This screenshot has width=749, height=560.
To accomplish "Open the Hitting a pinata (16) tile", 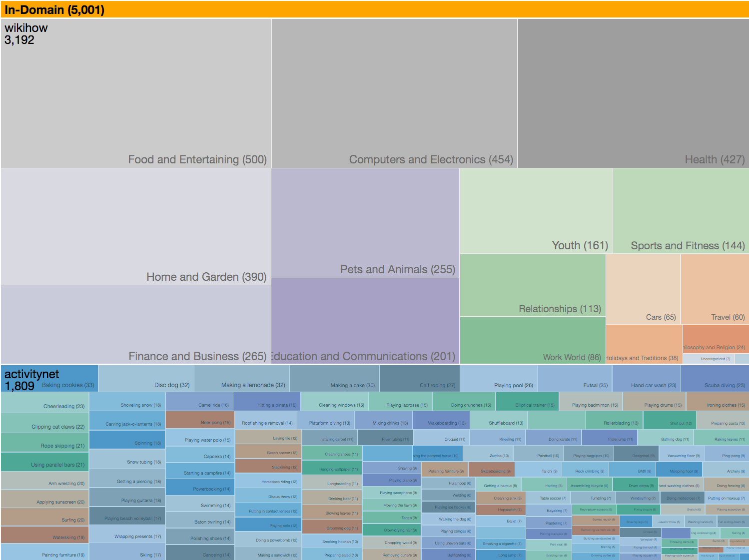I will (267, 402).
